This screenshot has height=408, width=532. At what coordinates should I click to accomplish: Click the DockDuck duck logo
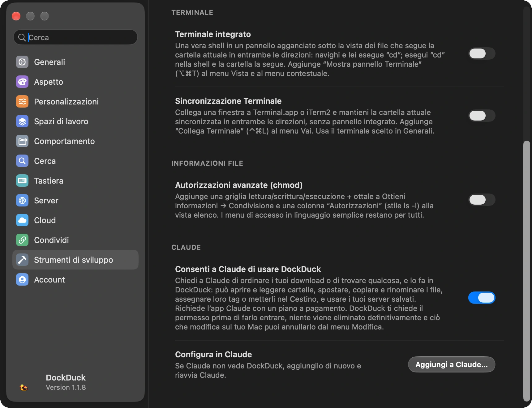pos(24,387)
